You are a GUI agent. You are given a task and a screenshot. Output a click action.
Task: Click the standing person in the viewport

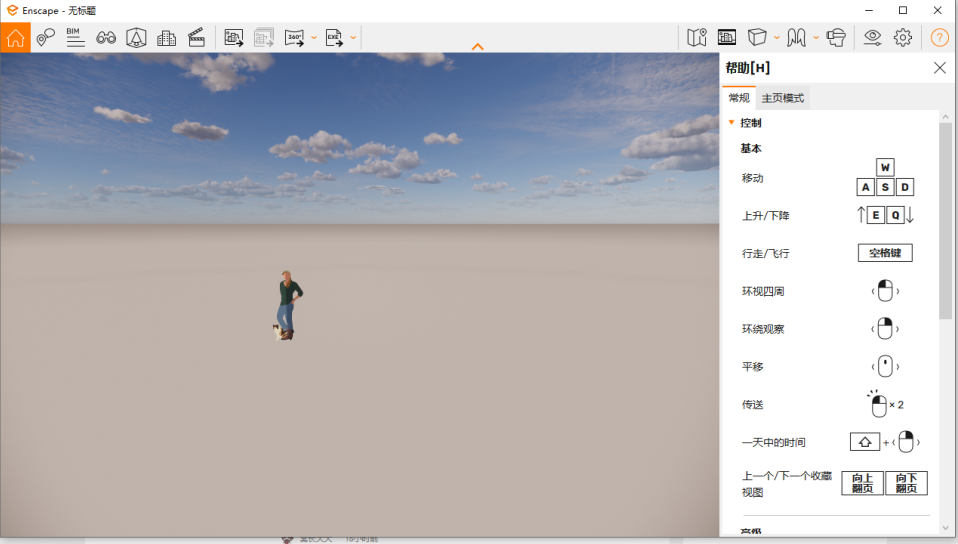(x=288, y=305)
